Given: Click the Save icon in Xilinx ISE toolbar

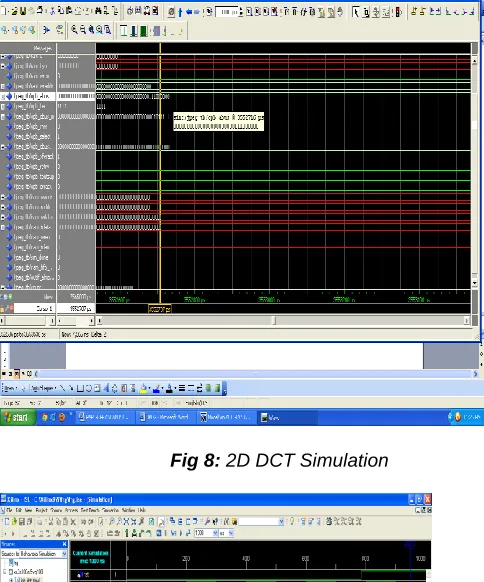Looking at the screenshot, I should [x=22, y=521].
